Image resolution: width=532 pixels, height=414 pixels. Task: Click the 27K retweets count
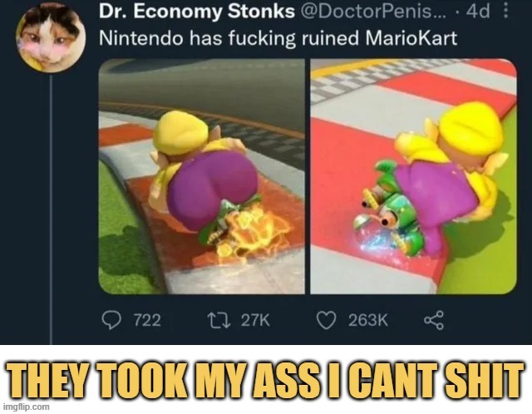coord(255,320)
